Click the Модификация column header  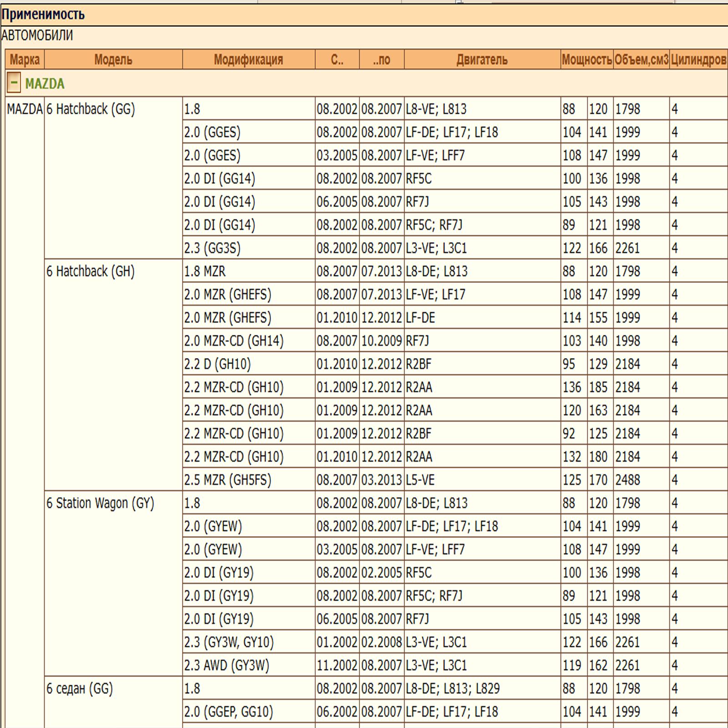248,60
